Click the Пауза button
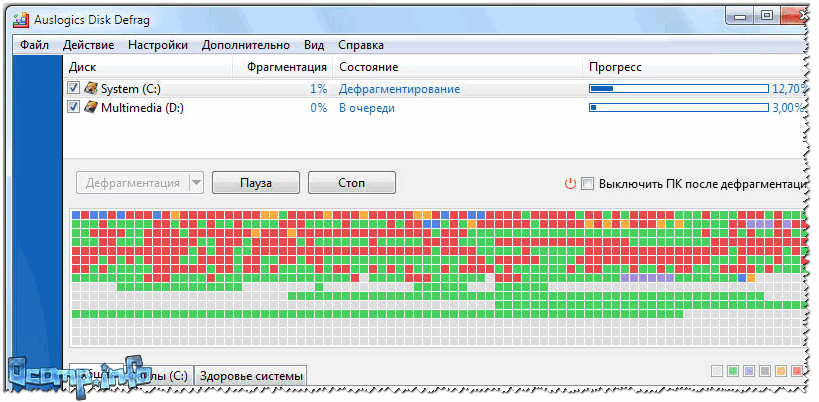 pyautogui.click(x=256, y=183)
